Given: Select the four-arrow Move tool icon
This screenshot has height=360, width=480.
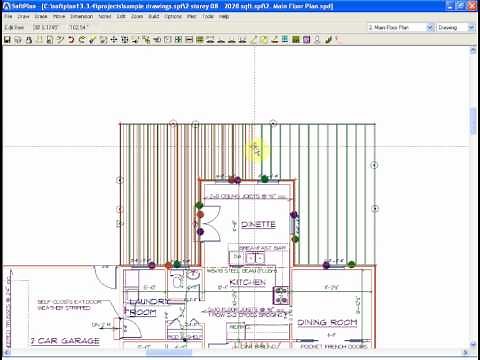Looking at the screenshot, I should (x=114, y=40).
